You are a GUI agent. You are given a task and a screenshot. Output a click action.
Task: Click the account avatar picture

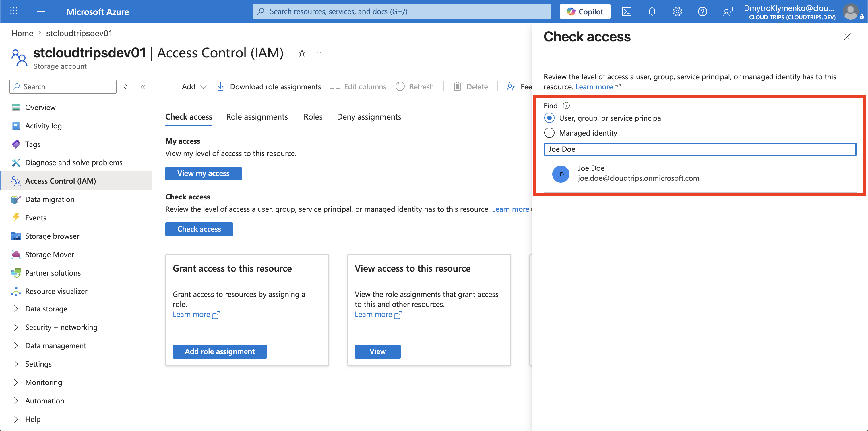pyautogui.click(x=851, y=12)
